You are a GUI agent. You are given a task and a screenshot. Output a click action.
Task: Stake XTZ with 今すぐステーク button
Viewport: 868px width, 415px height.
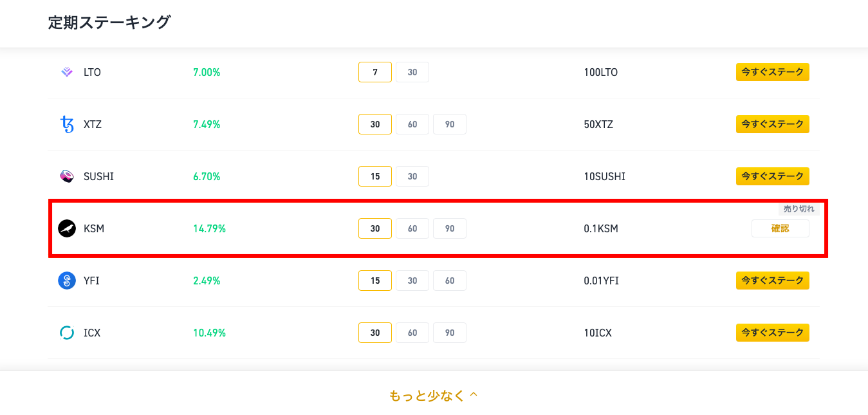pos(773,124)
